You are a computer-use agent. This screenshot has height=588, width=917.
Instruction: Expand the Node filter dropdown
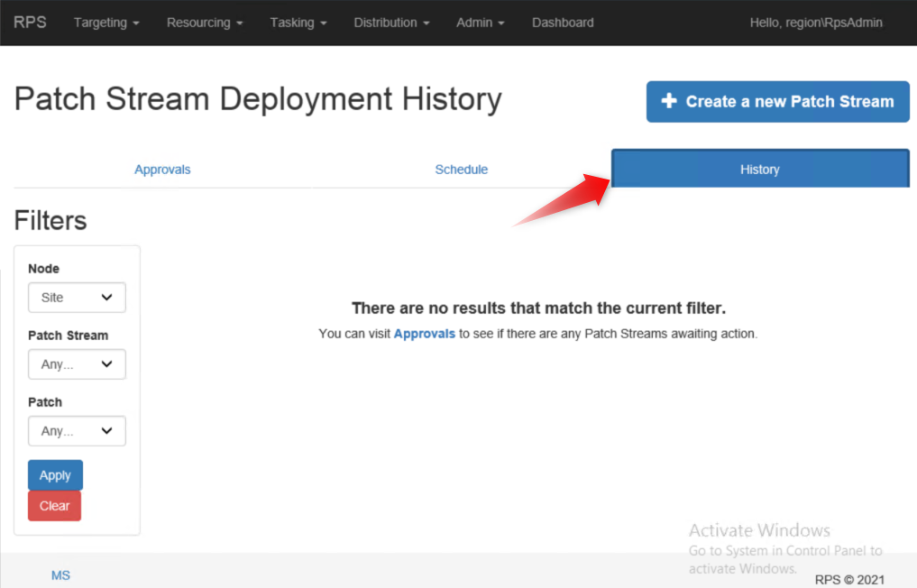77,298
